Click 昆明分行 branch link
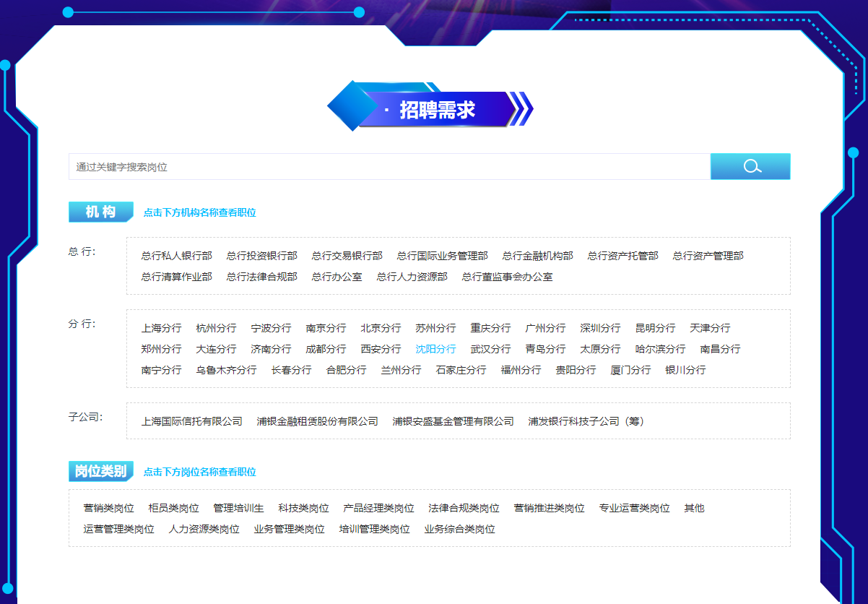 click(x=656, y=328)
